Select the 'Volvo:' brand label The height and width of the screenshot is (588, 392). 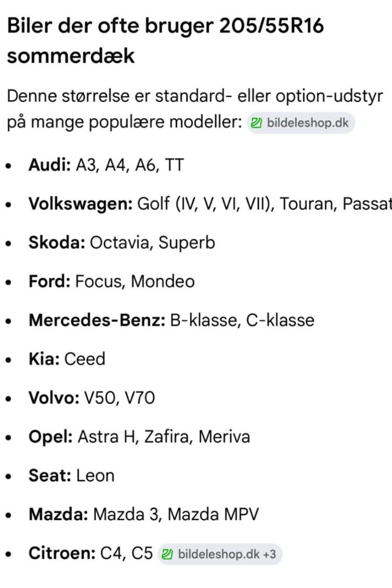pyautogui.click(x=54, y=398)
